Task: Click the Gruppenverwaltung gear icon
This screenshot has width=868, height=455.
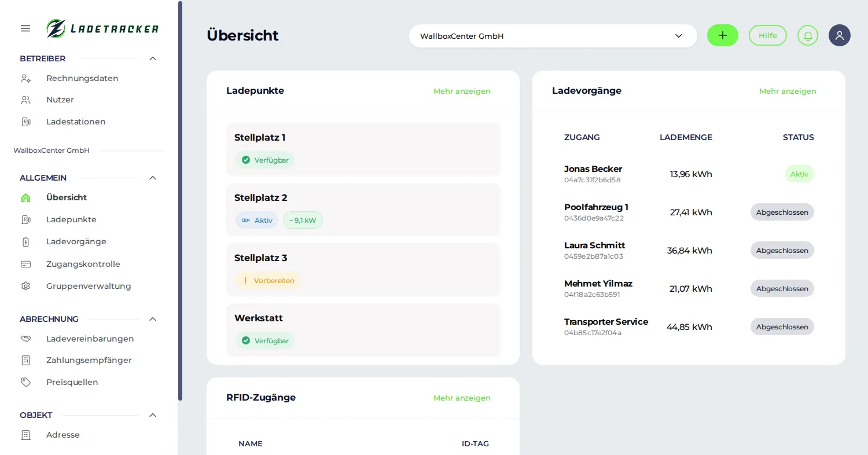Action: (x=25, y=286)
